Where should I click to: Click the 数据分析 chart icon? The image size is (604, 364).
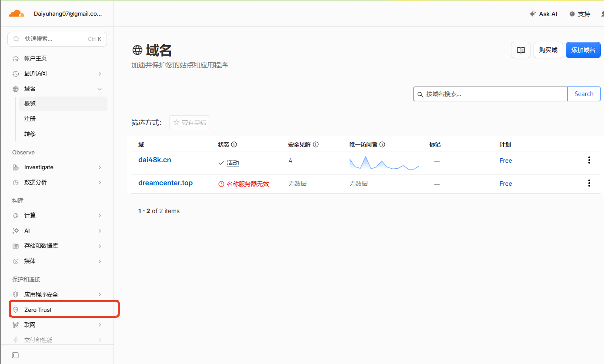pyautogui.click(x=16, y=183)
